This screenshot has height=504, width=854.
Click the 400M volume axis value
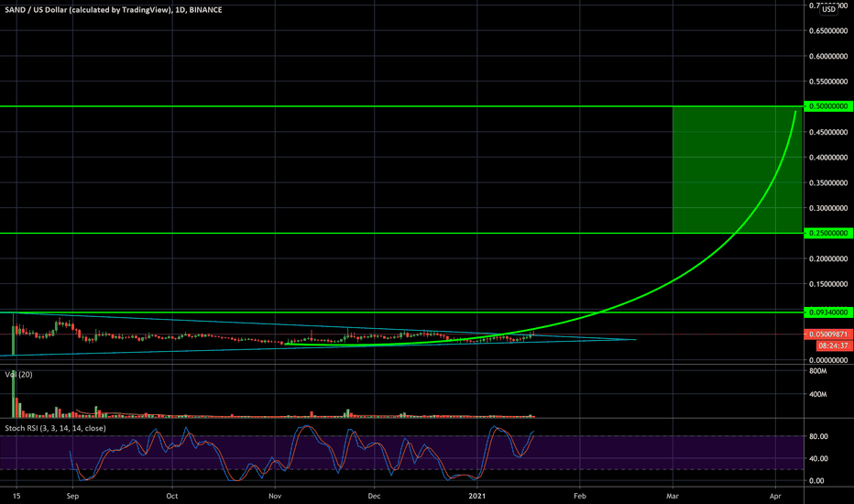(818, 394)
